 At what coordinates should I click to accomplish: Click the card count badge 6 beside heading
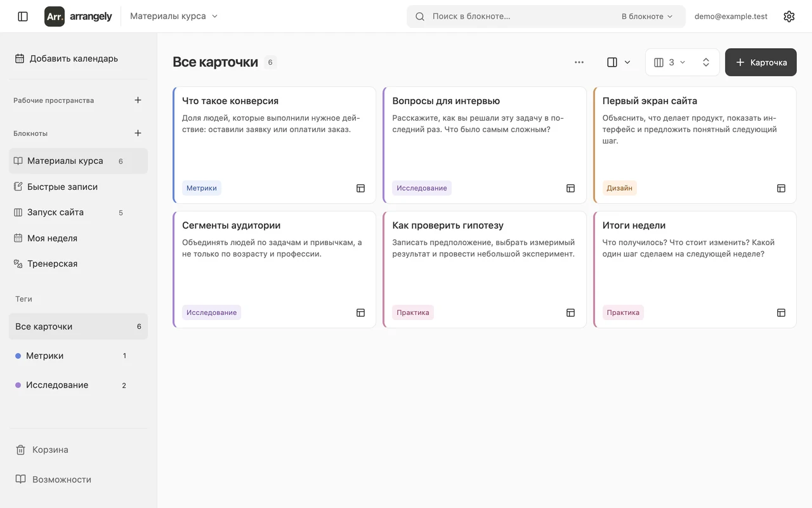click(270, 62)
